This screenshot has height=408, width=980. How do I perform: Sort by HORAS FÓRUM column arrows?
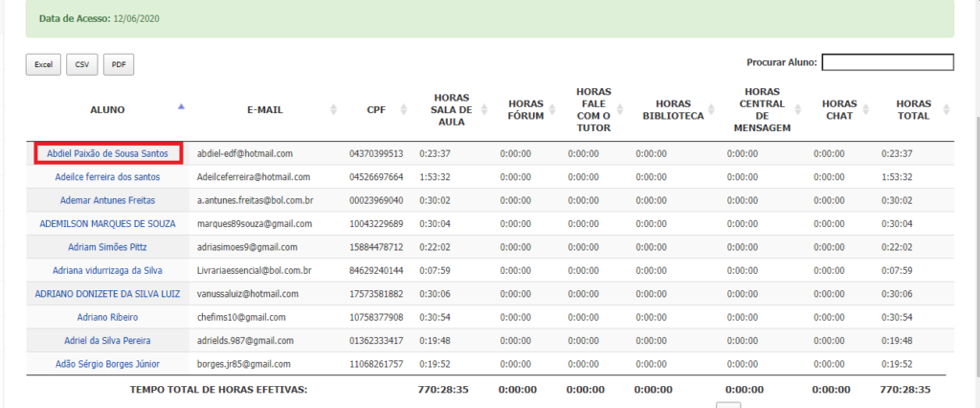555,110
